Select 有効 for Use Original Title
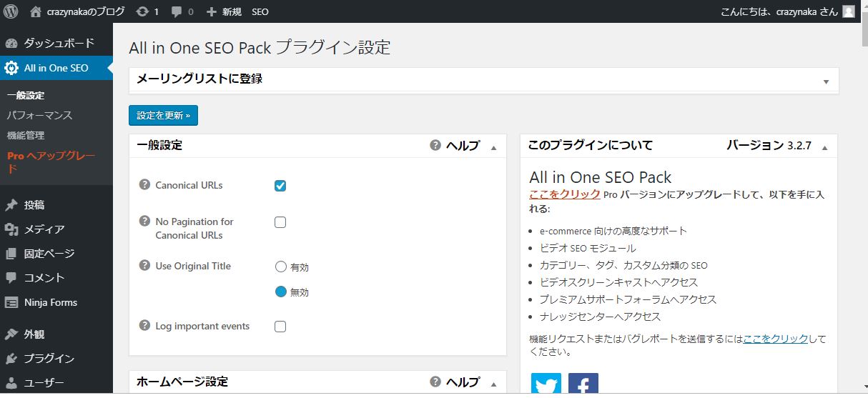The height and width of the screenshot is (398, 868). click(281, 267)
